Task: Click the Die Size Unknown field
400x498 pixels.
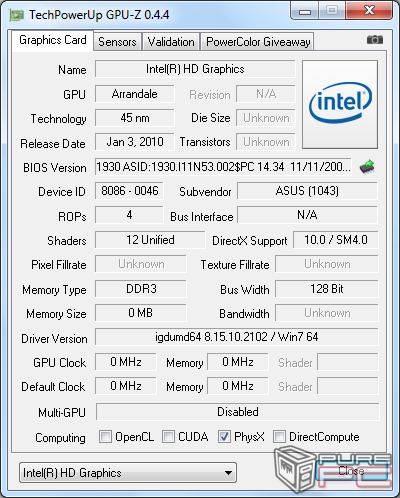Action: pyautogui.click(x=266, y=118)
